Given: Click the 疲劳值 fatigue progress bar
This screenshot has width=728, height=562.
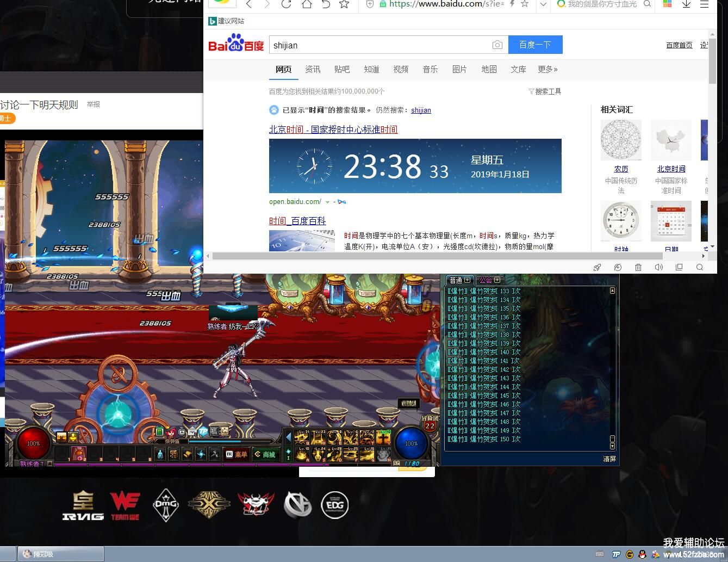Looking at the screenshot, I should pos(231,441).
